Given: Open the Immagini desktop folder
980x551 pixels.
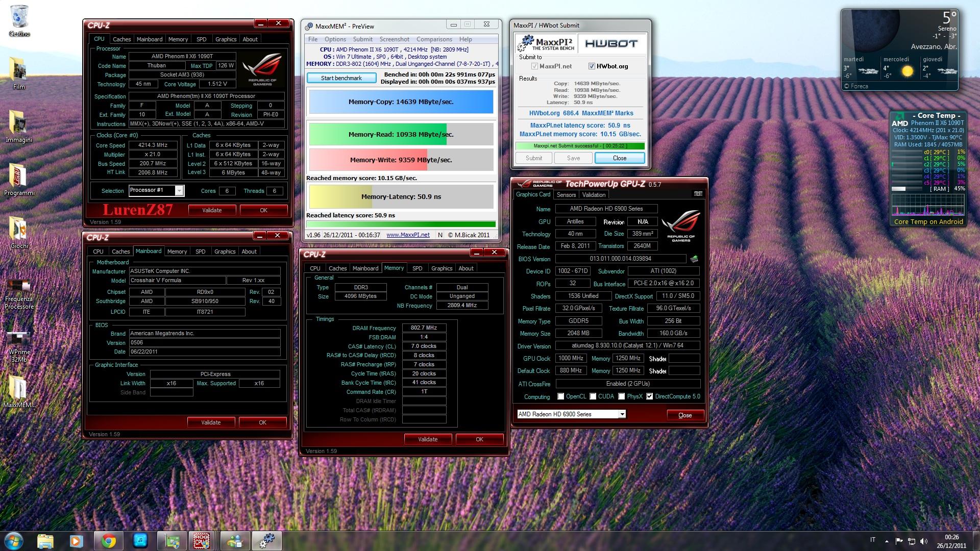Looking at the screenshot, I should click(19, 126).
